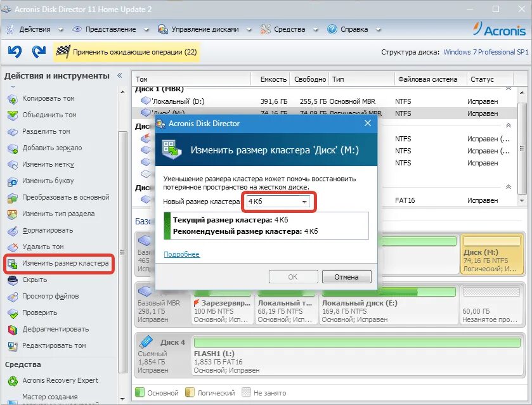Click the Основной green legend swatch
This screenshot has width=532, height=405.
[x=139, y=392]
